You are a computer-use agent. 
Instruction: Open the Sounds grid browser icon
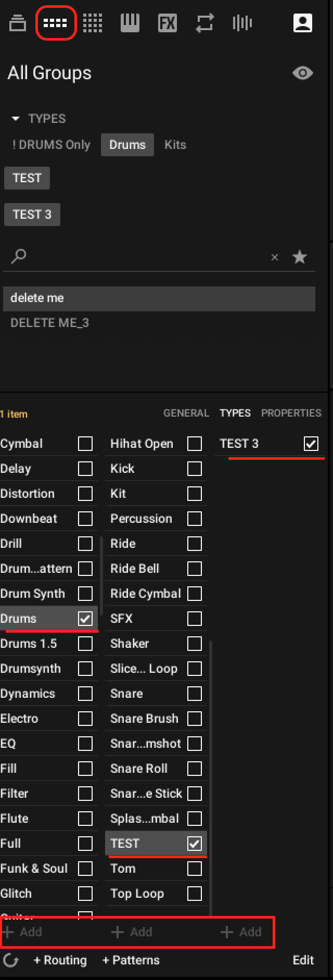(93, 23)
